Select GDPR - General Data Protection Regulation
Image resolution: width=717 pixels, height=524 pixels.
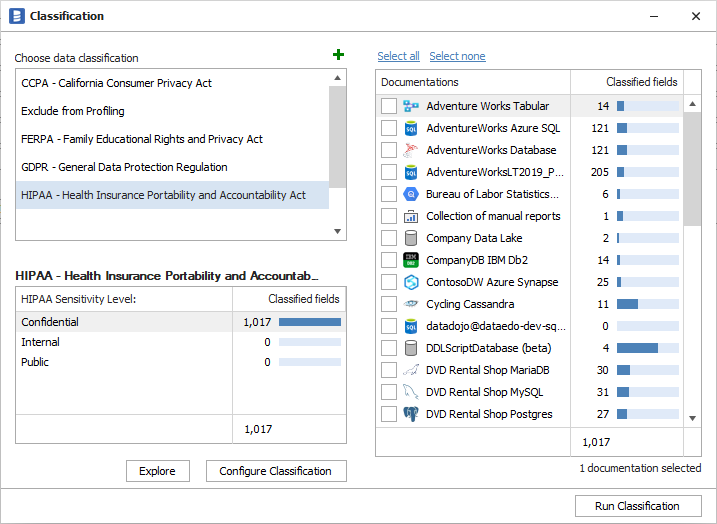coord(124,167)
